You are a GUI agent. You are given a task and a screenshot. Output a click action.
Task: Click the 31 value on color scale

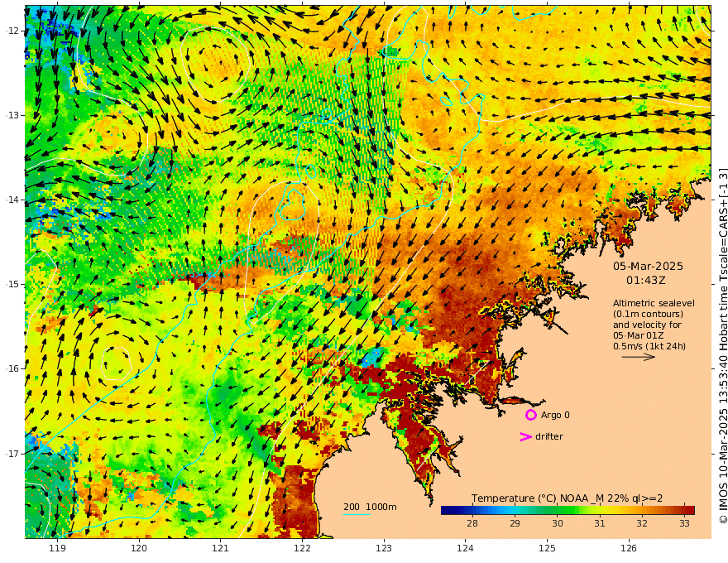tap(600, 523)
